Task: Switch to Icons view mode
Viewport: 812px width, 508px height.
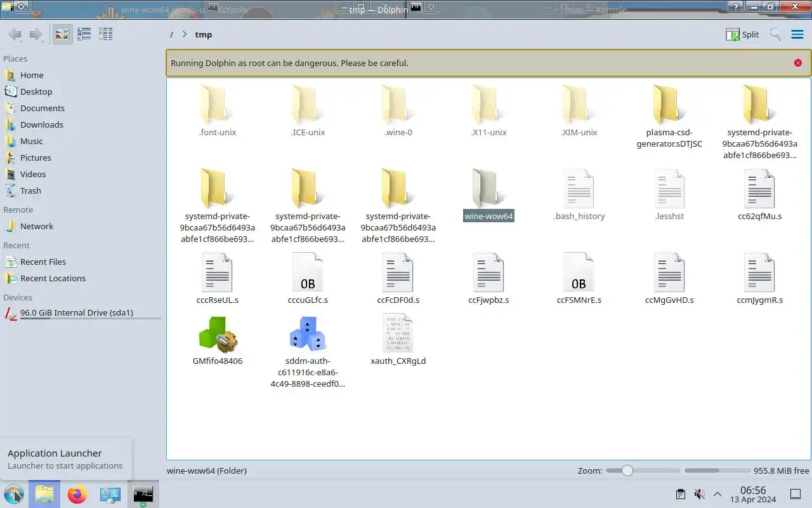Action: click(x=62, y=34)
